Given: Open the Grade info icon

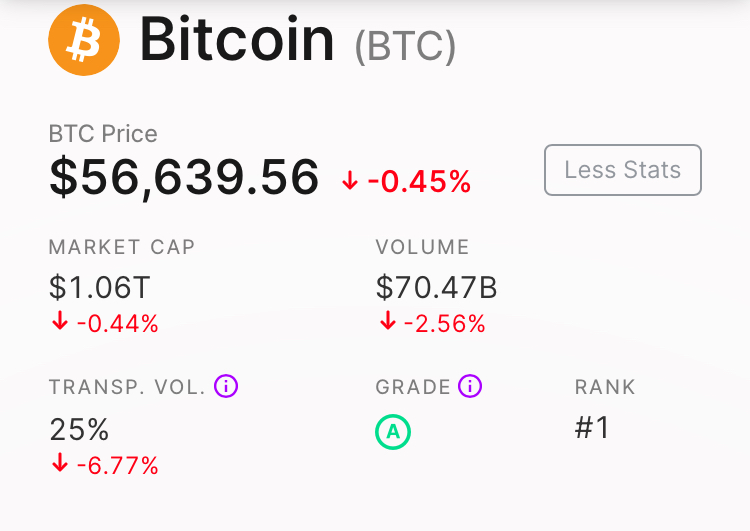Looking at the screenshot, I should point(470,386).
